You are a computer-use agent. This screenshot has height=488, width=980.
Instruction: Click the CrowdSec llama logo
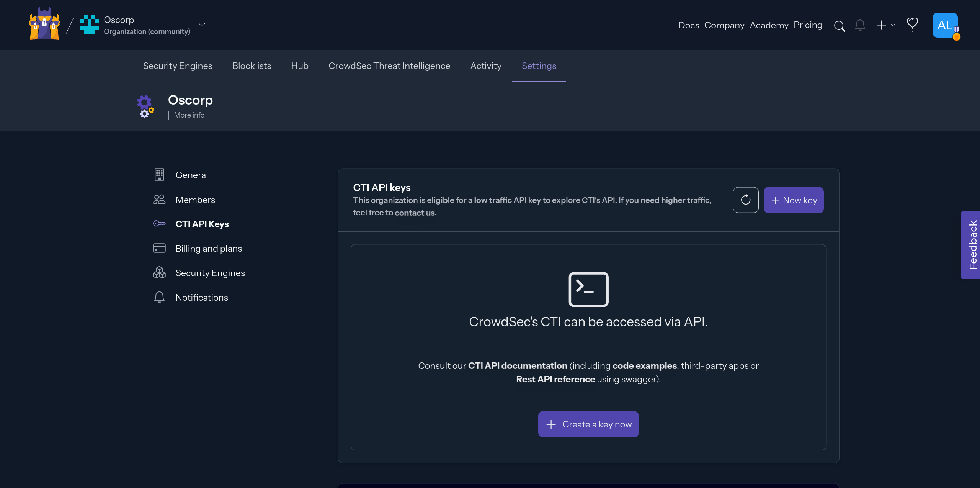point(44,24)
